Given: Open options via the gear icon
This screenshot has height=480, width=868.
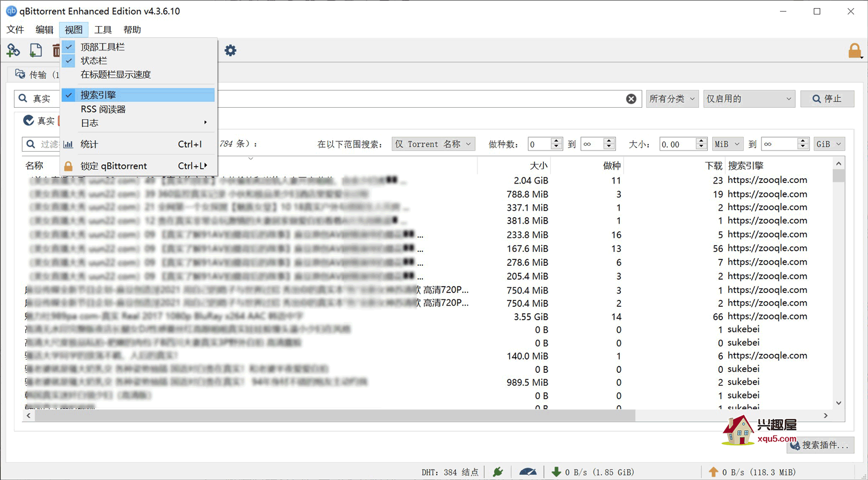Looking at the screenshot, I should tap(230, 50).
